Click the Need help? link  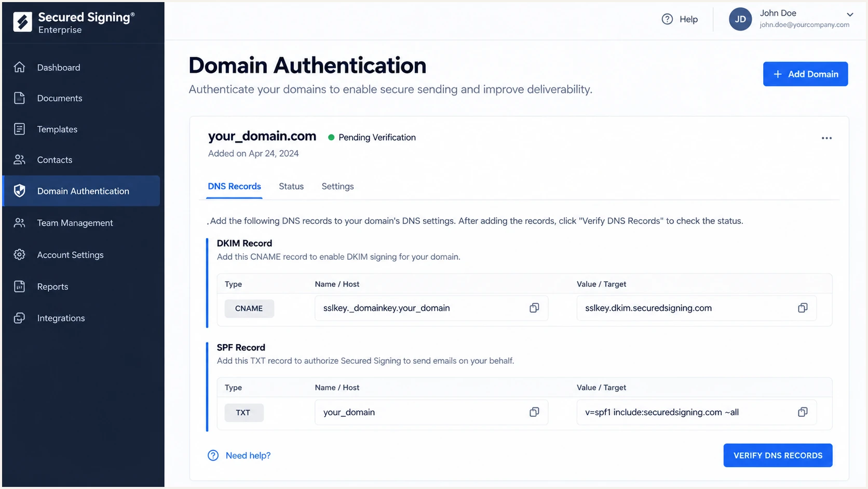point(248,456)
